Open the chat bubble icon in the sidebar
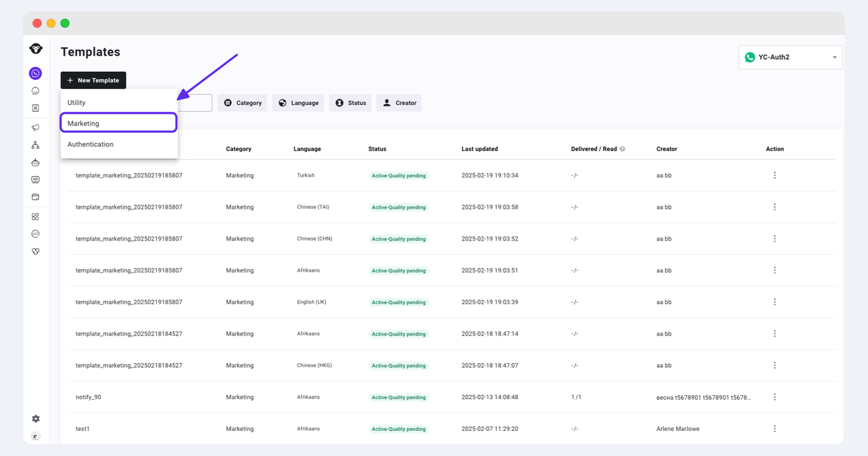Image resolution: width=868 pixels, height=456 pixels. [35, 91]
